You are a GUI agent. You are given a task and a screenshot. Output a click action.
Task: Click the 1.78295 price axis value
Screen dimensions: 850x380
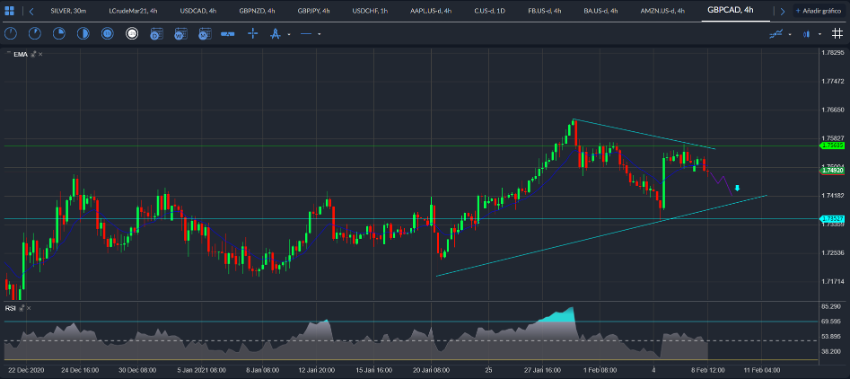(833, 53)
